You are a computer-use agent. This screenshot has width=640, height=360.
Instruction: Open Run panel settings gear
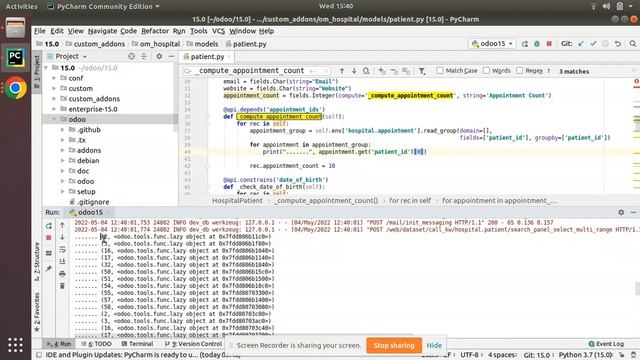pos(621,212)
